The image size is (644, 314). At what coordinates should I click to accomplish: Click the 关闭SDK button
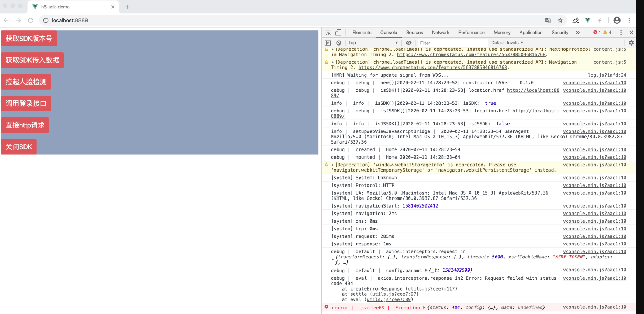tap(19, 147)
